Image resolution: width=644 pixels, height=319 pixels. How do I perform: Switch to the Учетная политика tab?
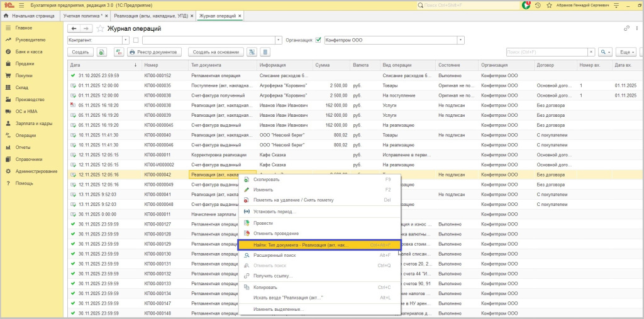[84, 15]
